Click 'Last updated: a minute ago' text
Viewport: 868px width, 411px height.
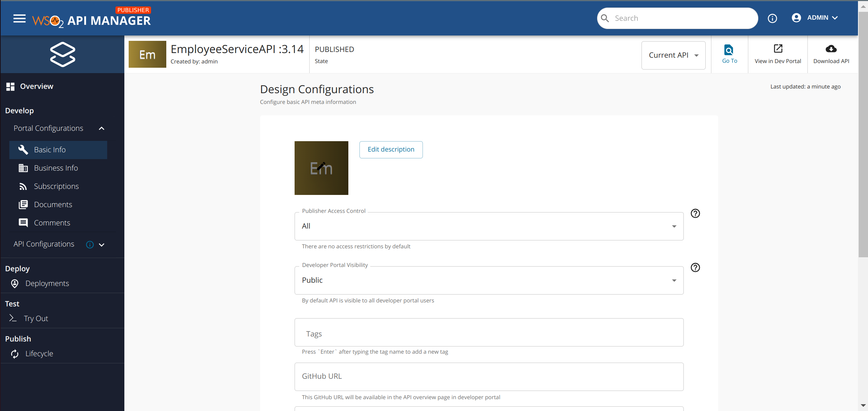coord(805,87)
